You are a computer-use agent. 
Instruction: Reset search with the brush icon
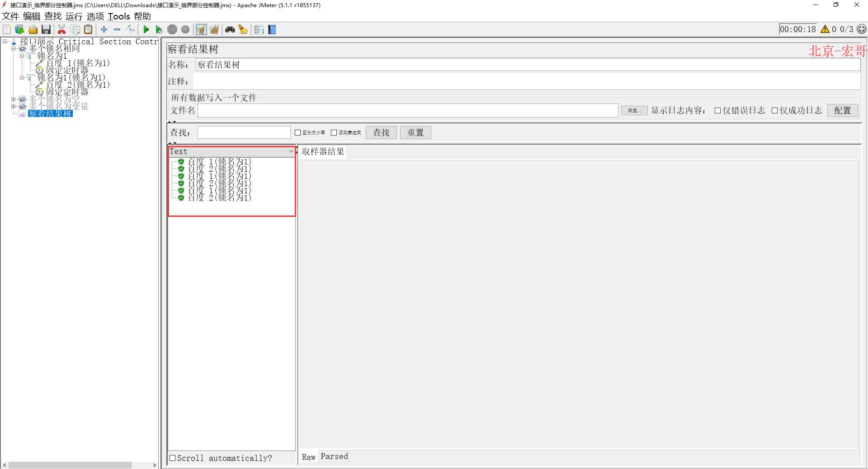[243, 29]
